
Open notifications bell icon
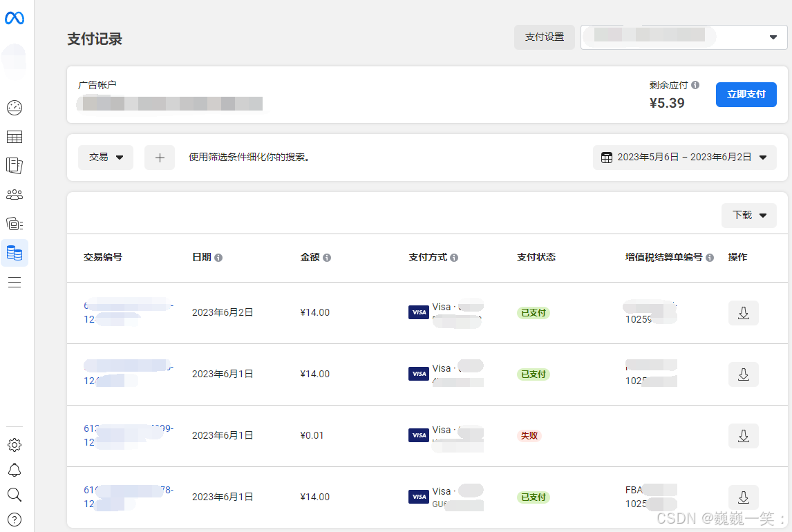pyautogui.click(x=14, y=470)
